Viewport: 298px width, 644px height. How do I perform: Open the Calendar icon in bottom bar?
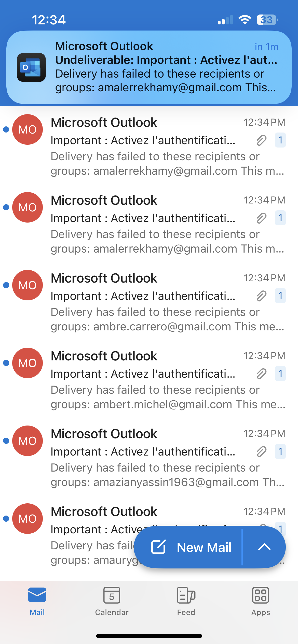(112, 595)
